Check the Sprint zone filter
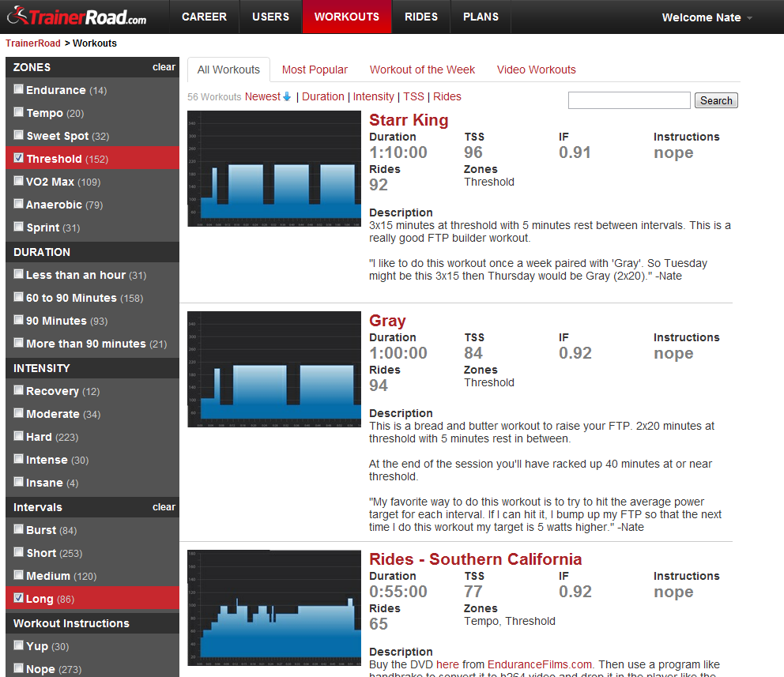The image size is (784, 677). (18, 227)
